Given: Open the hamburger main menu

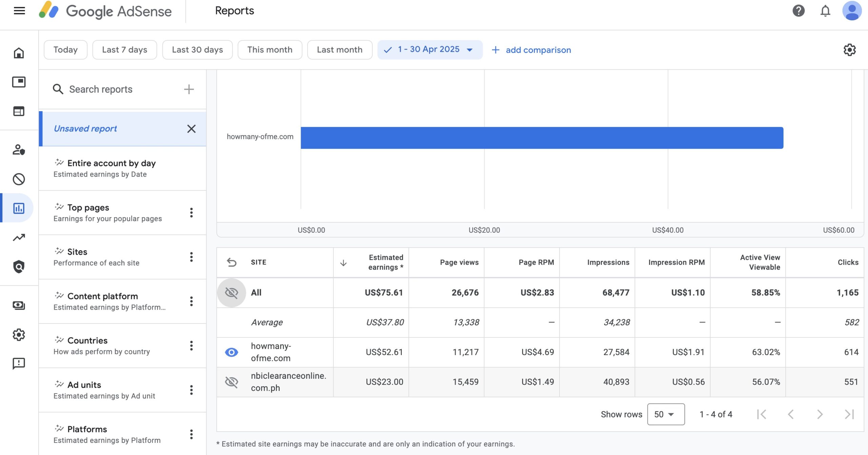Looking at the screenshot, I should (x=19, y=11).
